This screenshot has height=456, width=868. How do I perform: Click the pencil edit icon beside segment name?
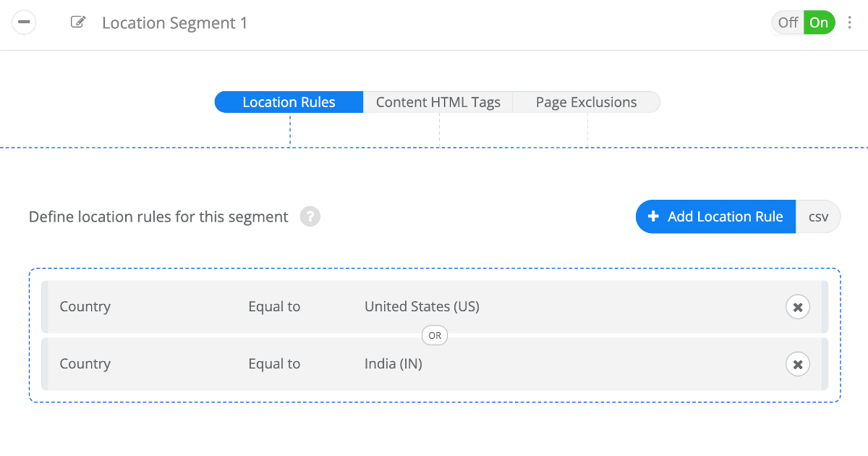77,22
